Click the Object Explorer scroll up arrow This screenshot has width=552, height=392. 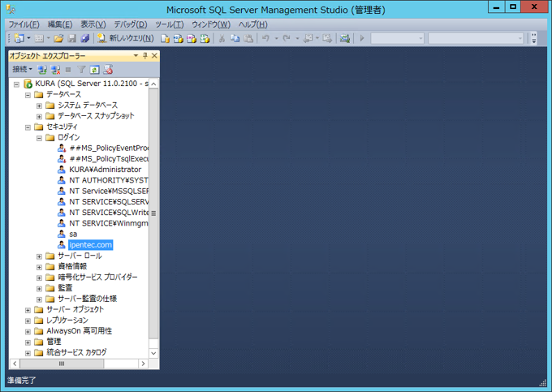coord(153,84)
